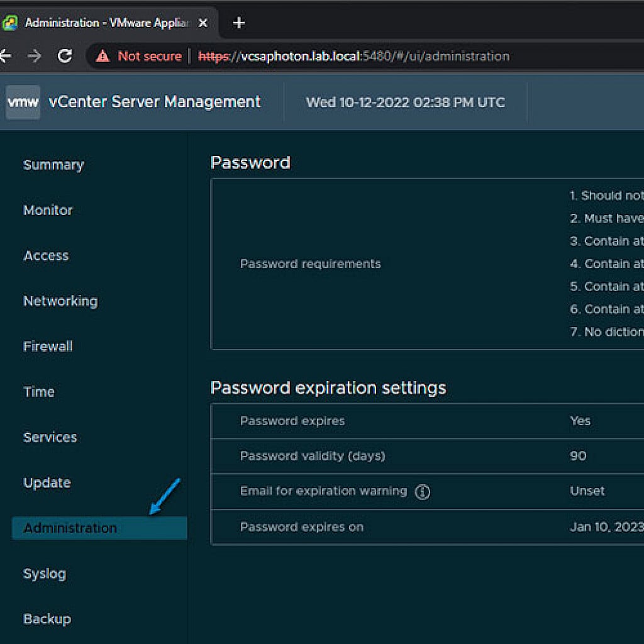Screen dimensions: 644x644
Task: Open the Time settings
Action: pos(39,392)
